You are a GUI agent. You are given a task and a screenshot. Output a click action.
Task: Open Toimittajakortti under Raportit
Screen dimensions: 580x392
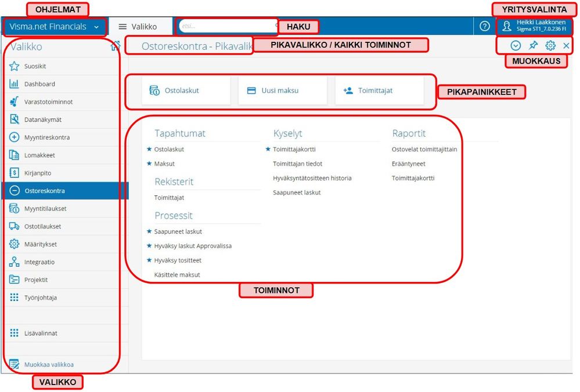pyautogui.click(x=413, y=178)
